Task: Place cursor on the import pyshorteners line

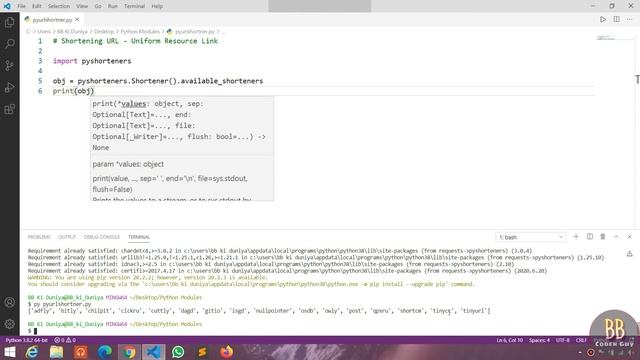Action: click(92, 61)
